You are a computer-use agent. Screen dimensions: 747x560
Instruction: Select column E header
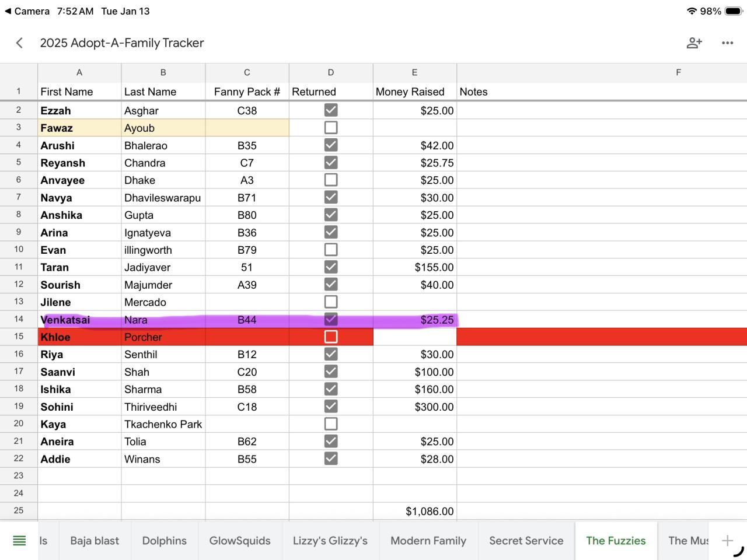click(414, 72)
